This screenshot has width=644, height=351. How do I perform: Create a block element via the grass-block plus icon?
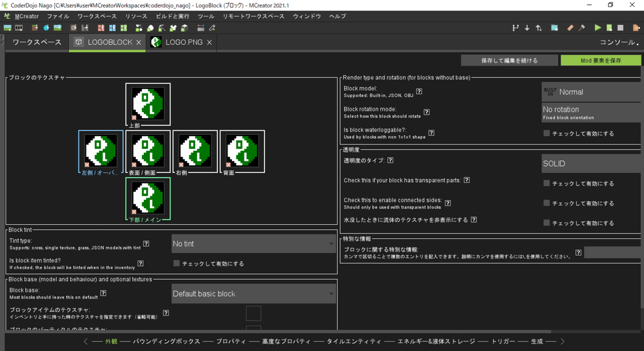click(x=35, y=27)
